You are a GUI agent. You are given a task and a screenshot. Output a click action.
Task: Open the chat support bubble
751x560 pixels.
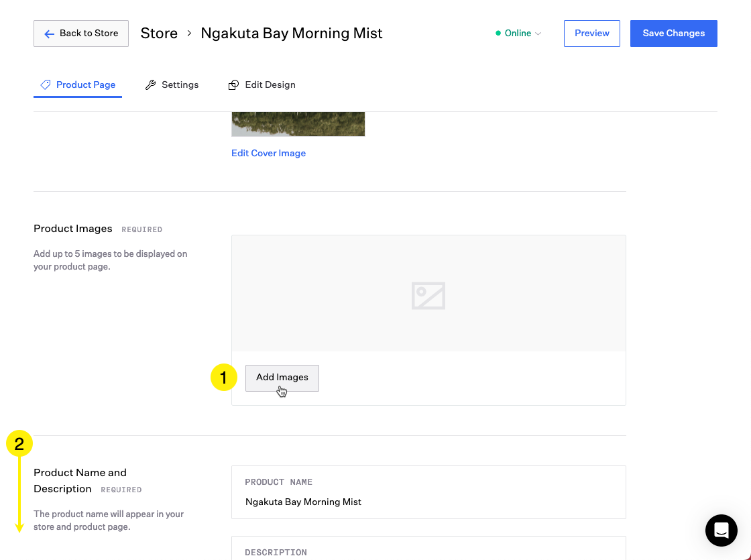(721, 530)
